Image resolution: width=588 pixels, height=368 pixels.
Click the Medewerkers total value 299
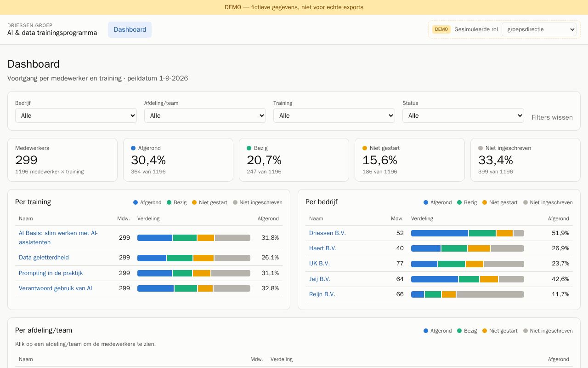[x=26, y=160]
